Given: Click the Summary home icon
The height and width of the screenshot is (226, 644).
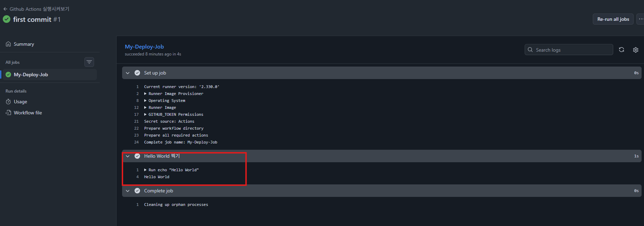Looking at the screenshot, I should (x=8, y=44).
